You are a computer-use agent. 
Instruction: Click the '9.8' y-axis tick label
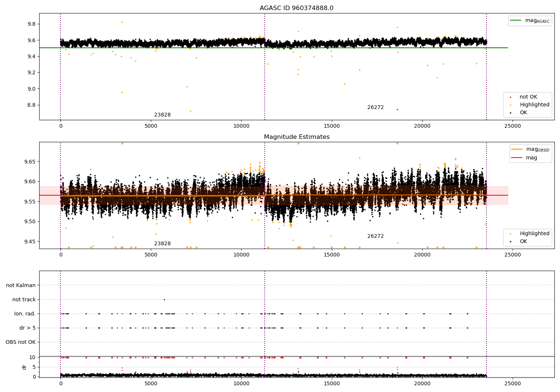pos(32,24)
